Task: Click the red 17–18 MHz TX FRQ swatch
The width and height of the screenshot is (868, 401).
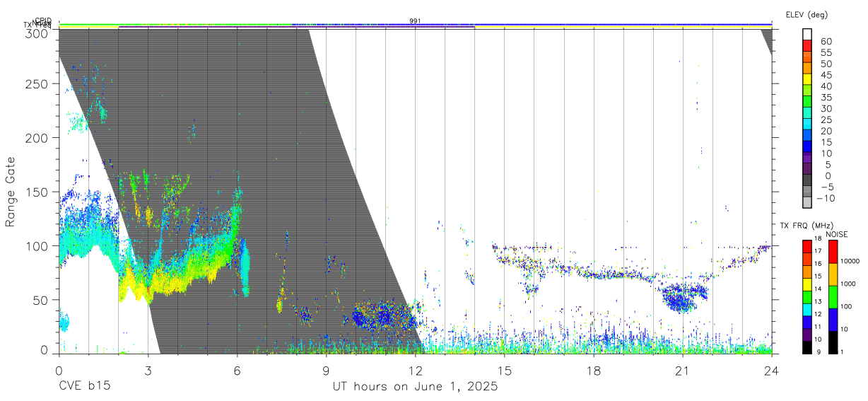Action: (807, 247)
